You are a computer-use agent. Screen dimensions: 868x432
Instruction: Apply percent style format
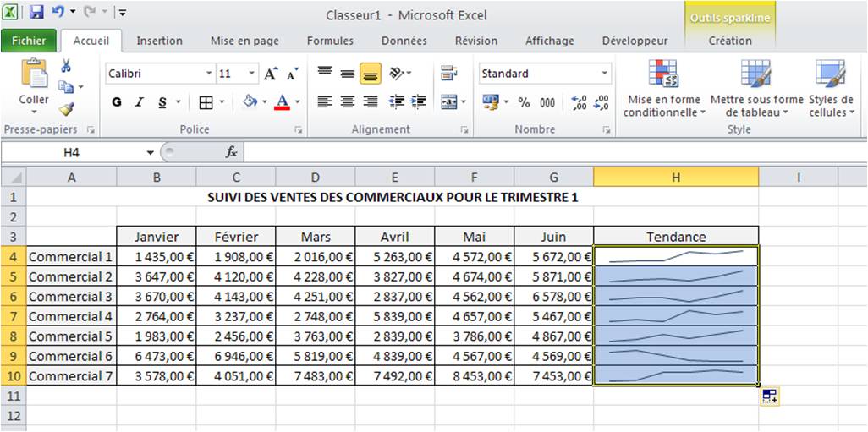(x=524, y=103)
